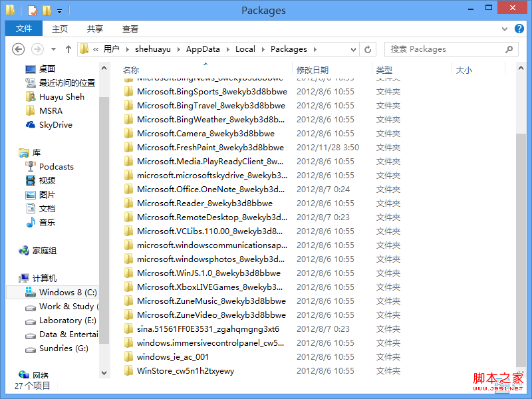532x399 pixels.
Task: Expand the ribbon with chevron arrow
Action: point(505,29)
